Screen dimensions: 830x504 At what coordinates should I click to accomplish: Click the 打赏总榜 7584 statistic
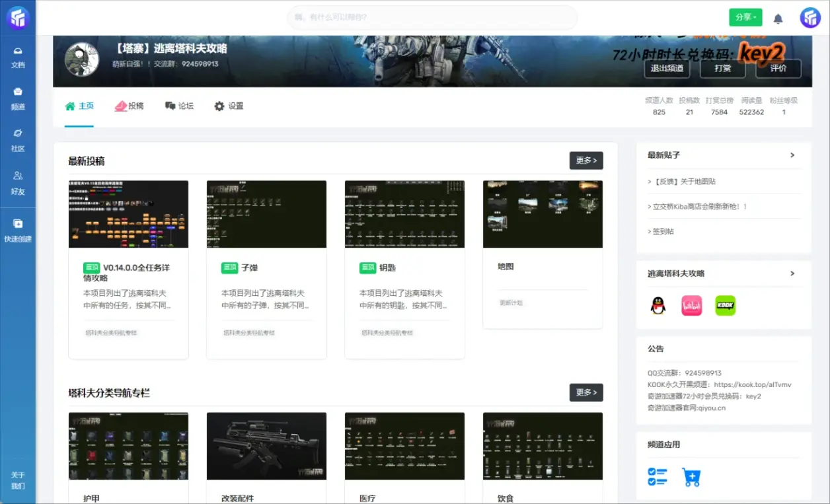pos(720,106)
